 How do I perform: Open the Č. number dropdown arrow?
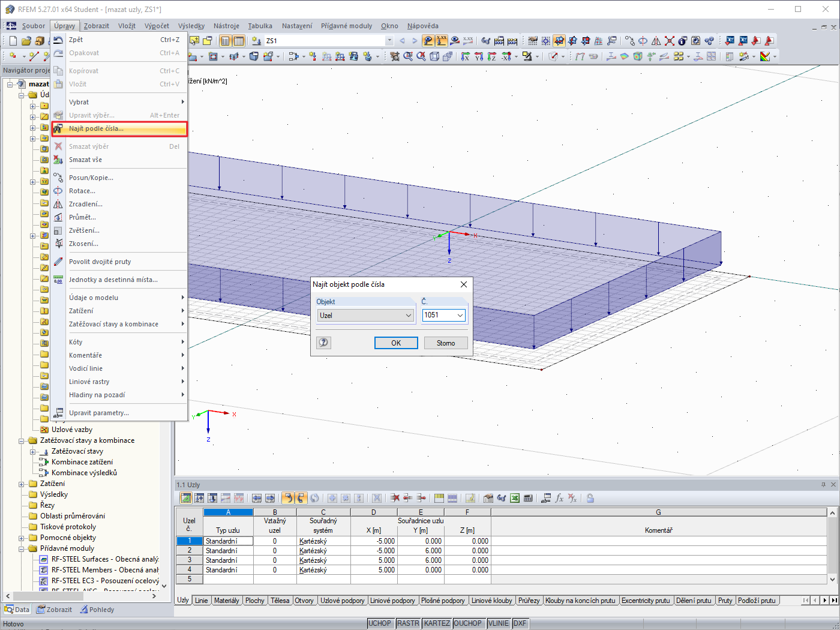coord(460,315)
